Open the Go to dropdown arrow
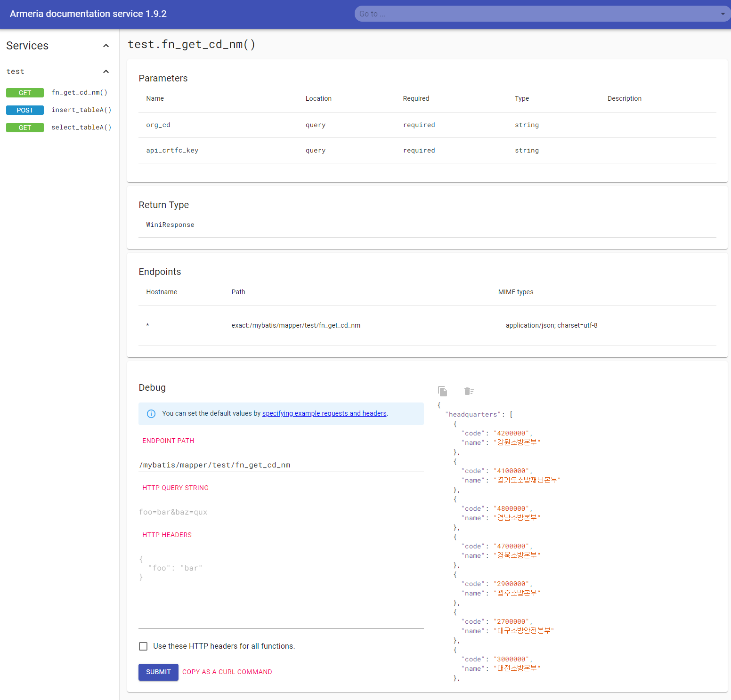The image size is (731, 700). point(723,14)
